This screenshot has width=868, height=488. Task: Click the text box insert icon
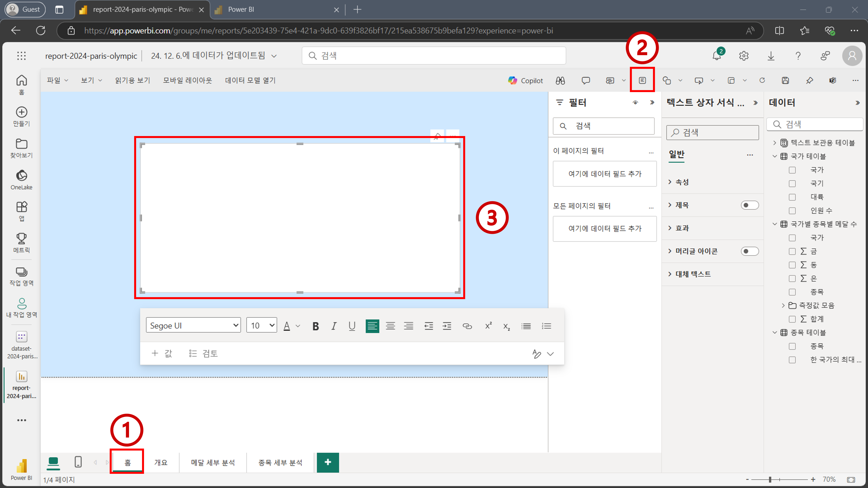[642, 80]
